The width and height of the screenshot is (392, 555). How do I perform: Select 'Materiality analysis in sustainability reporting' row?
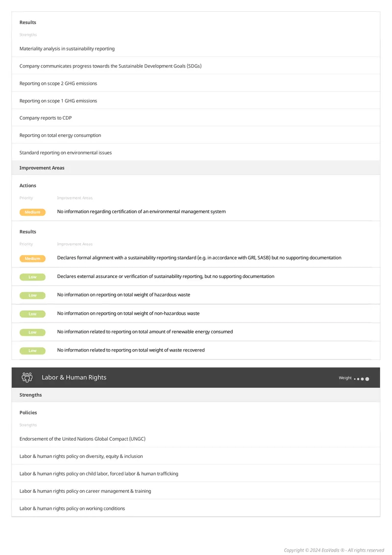[196, 49]
